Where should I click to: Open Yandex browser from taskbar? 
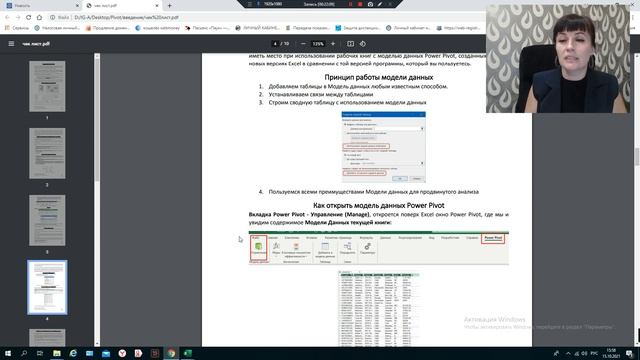pos(122,353)
